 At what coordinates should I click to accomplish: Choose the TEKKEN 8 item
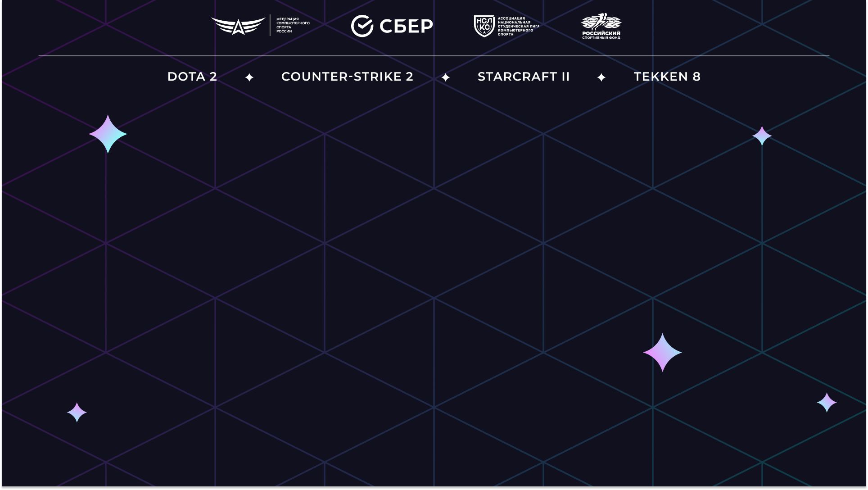[x=667, y=77]
